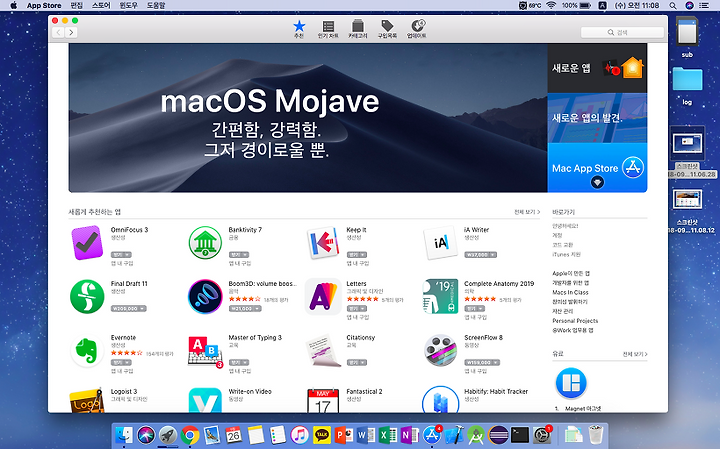Open the Macs In Class link
This screenshot has height=449, width=720.
click(570, 292)
